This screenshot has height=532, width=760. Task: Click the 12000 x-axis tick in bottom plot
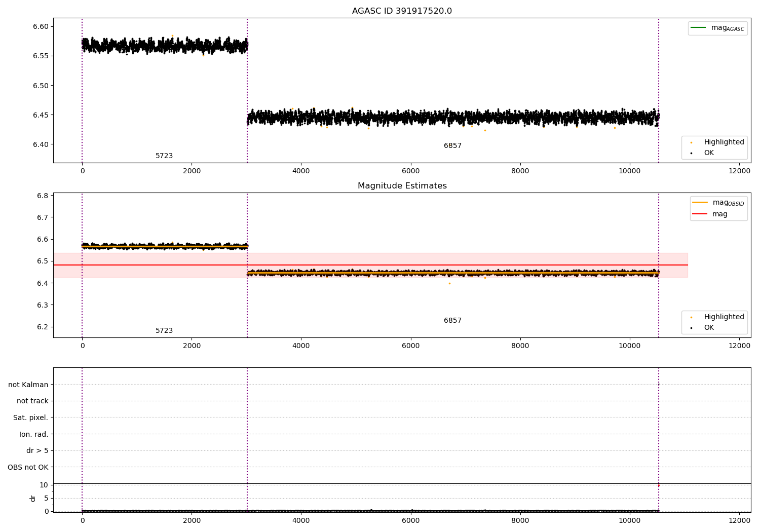coord(739,520)
